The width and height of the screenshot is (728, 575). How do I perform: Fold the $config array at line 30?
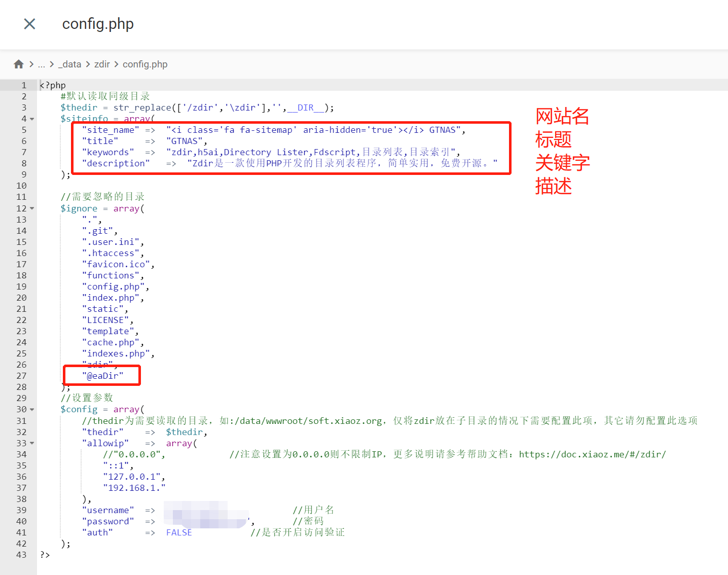coord(32,409)
